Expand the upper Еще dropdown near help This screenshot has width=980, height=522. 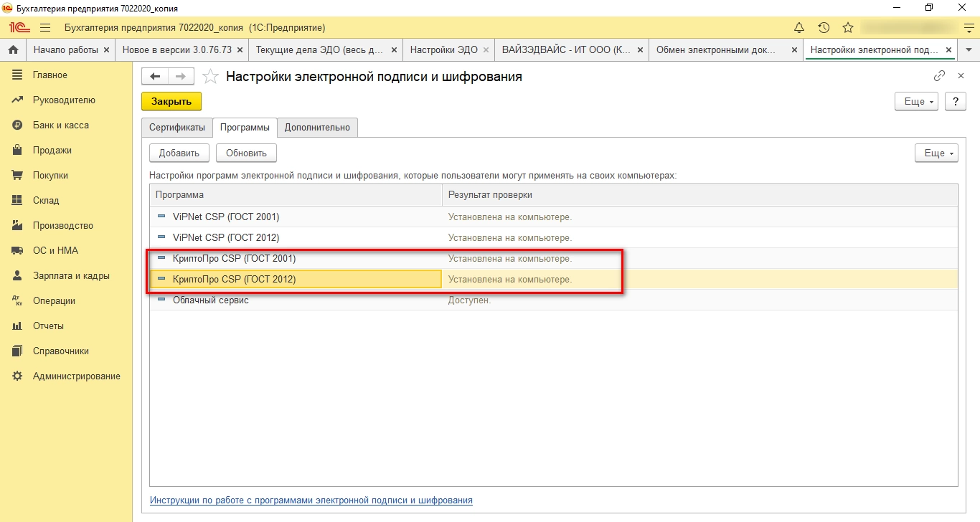[x=917, y=102]
